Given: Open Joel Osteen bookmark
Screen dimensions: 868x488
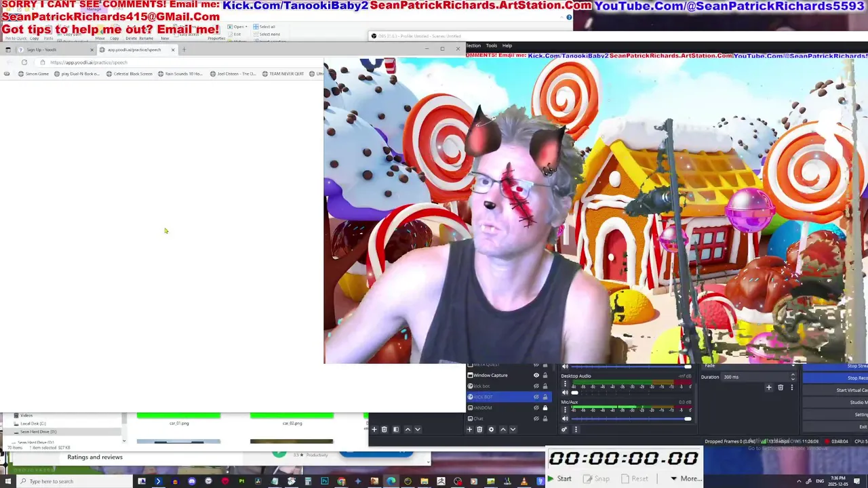Looking at the screenshot, I should (233, 74).
